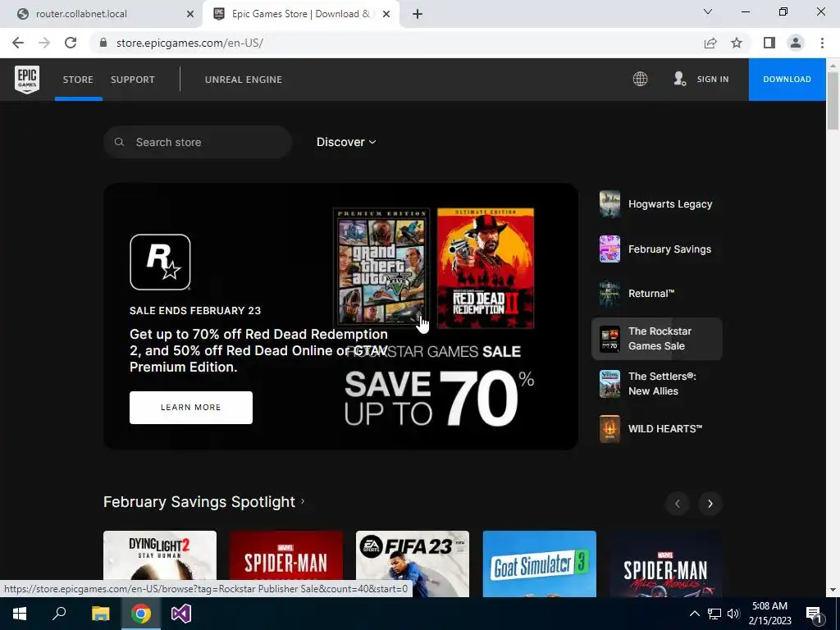This screenshot has height=630, width=840.
Task: Select The Settlers: New Allies item
Action: pyautogui.click(x=657, y=384)
